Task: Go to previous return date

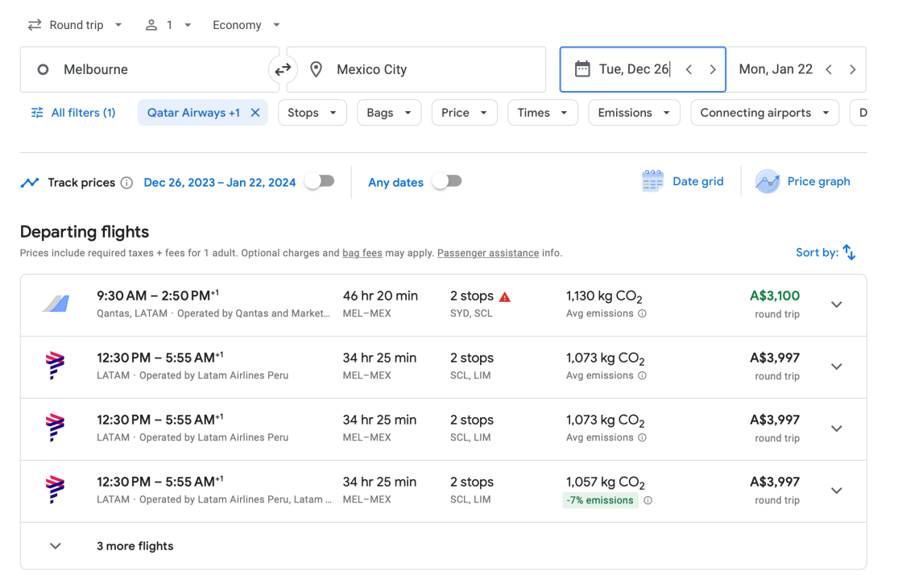Action: pyautogui.click(x=829, y=70)
